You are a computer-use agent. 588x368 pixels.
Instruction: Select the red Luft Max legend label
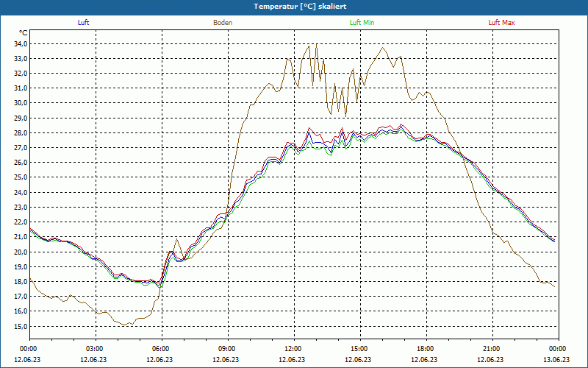(x=501, y=23)
